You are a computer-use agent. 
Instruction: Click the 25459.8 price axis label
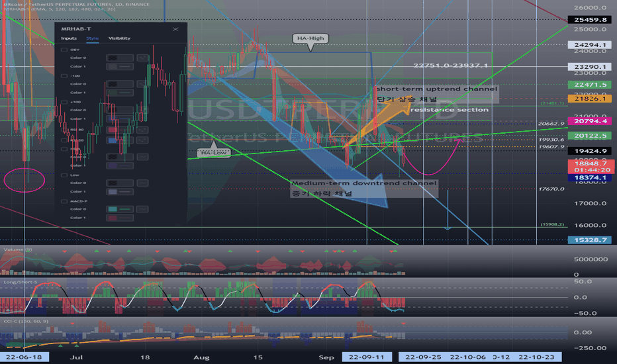(x=590, y=20)
